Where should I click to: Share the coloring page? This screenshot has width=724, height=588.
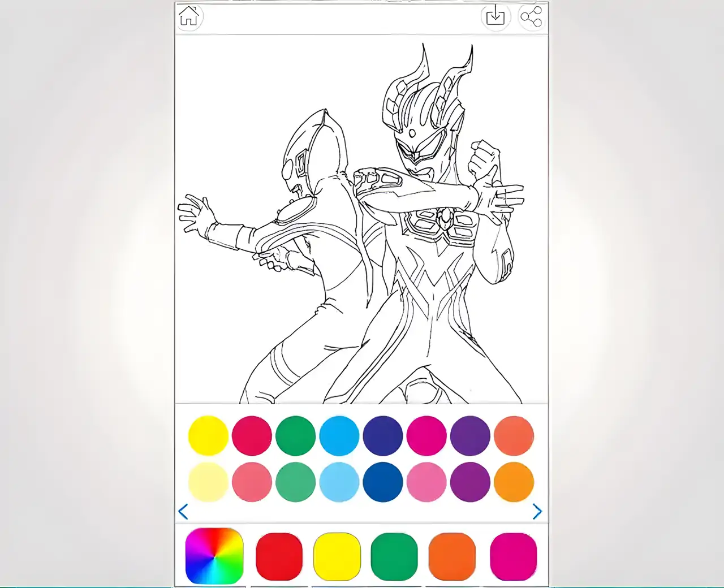531,17
